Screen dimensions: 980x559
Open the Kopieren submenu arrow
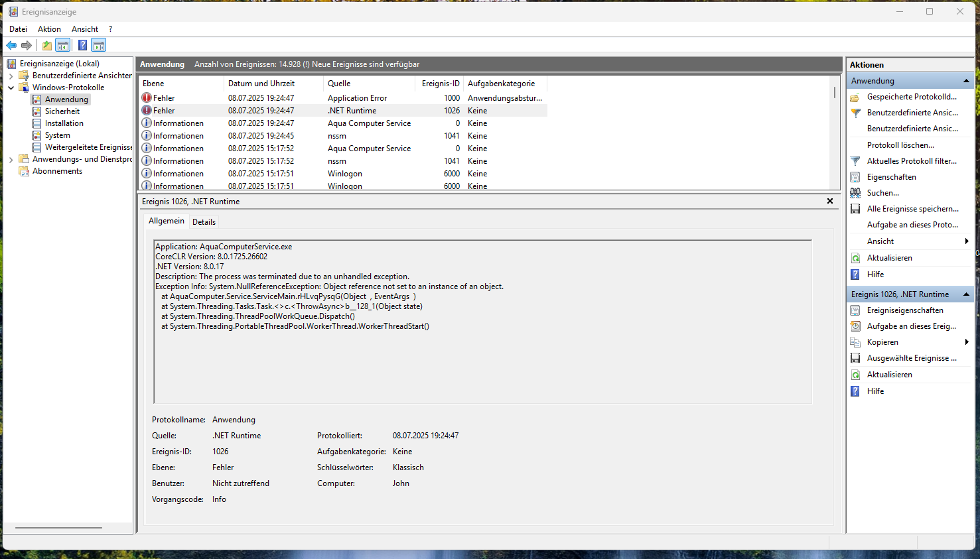coord(967,342)
